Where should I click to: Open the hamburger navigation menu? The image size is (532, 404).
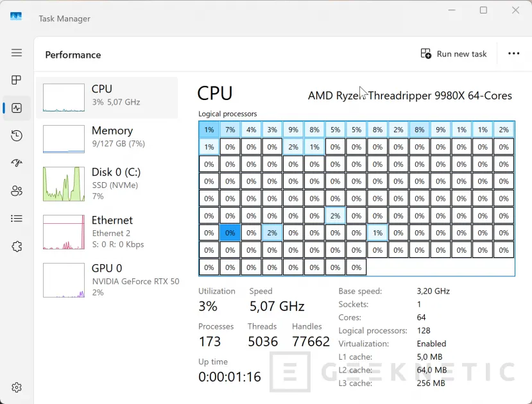click(x=16, y=53)
